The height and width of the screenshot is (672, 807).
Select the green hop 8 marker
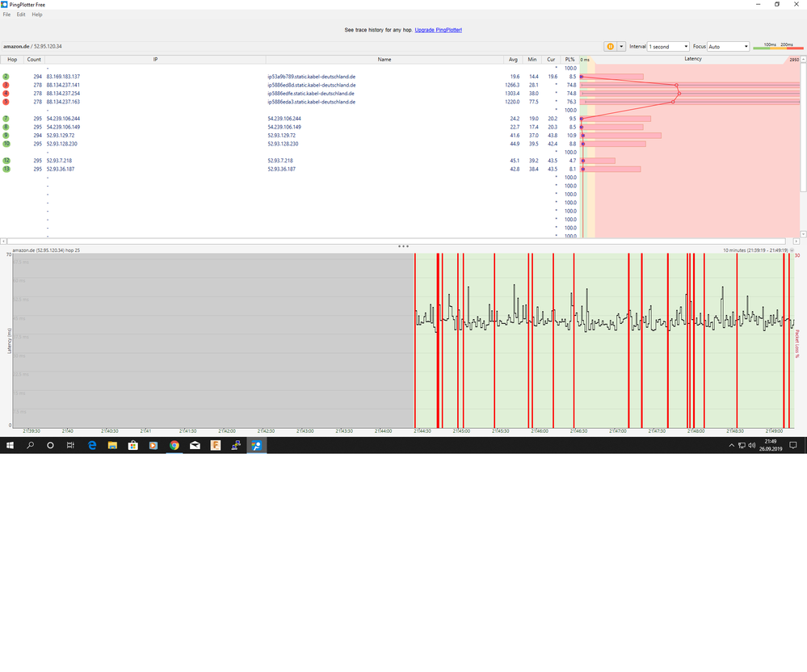tap(6, 127)
